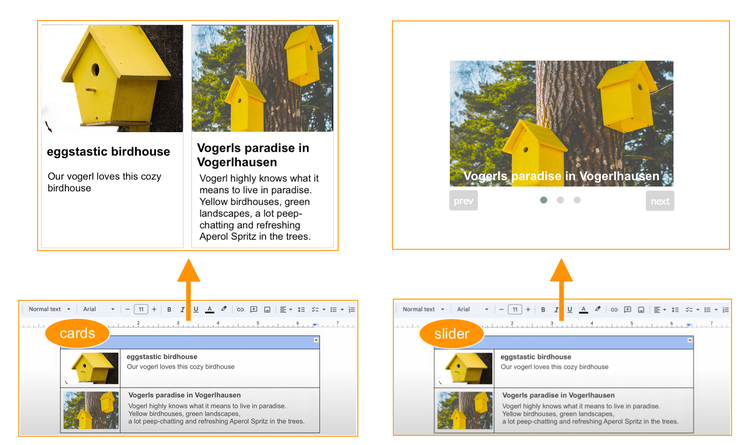Click add comment icon in slider toolbar
The image size is (750, 445).
[628, 310]
